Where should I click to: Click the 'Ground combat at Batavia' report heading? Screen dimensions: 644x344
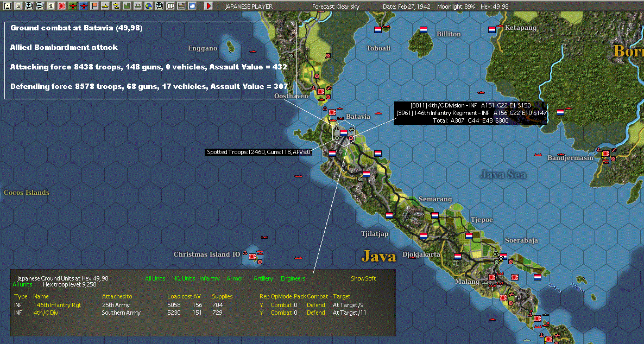77,28
